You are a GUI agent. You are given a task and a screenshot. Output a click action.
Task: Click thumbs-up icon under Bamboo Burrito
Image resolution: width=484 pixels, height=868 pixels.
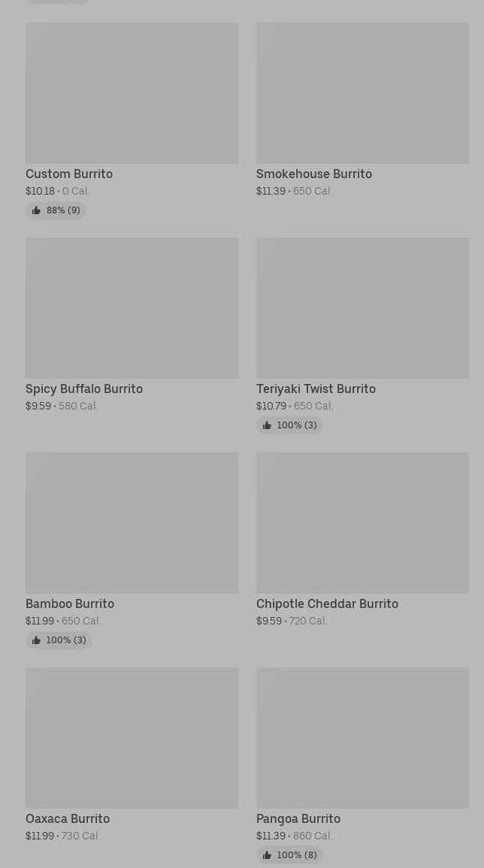tap(37, 640)
